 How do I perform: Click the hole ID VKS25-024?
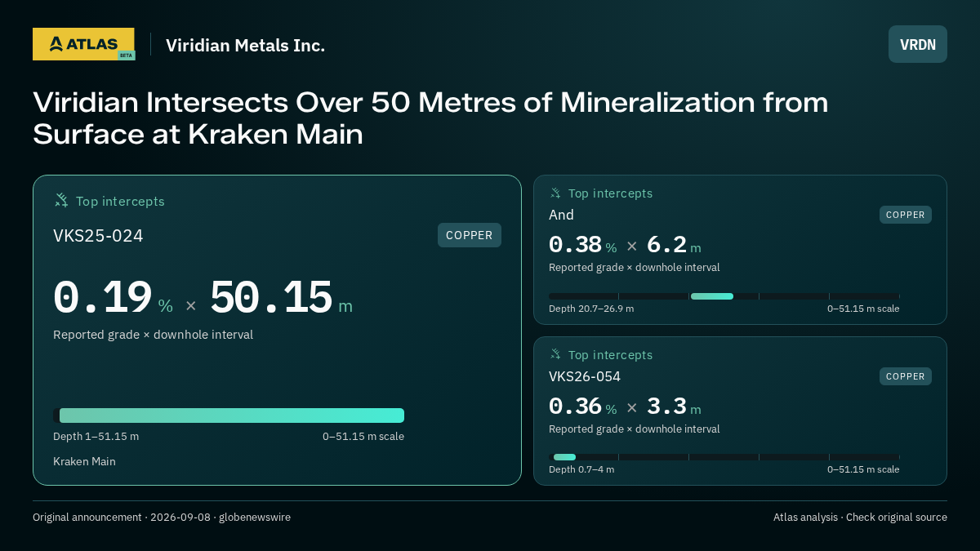(x=98, y=236)
